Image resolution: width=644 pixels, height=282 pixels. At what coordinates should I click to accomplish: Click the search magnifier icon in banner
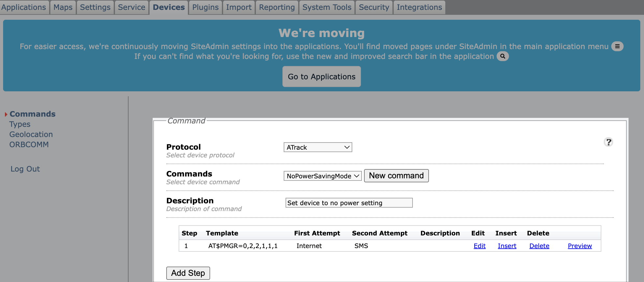[x=502, y=56]
